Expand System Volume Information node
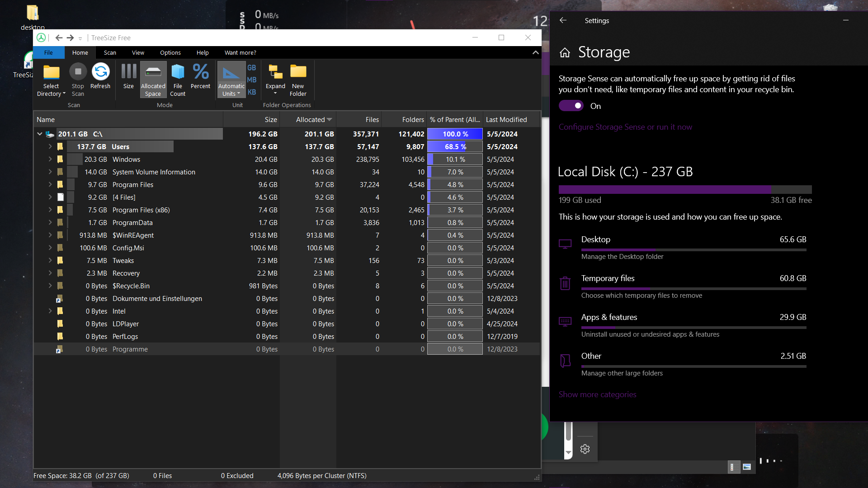The width and height of the screenshot is (868, 488). tap(50, 172)
